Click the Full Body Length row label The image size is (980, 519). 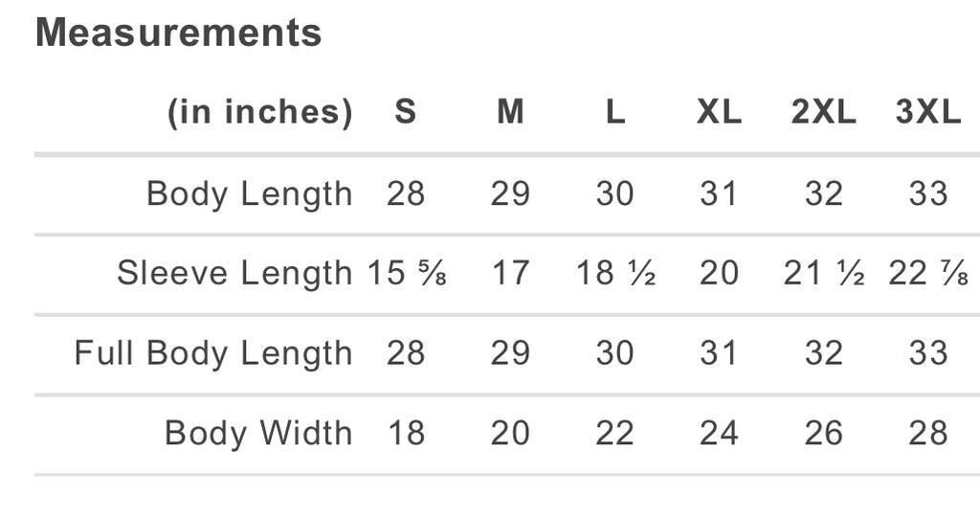point(213,353)
